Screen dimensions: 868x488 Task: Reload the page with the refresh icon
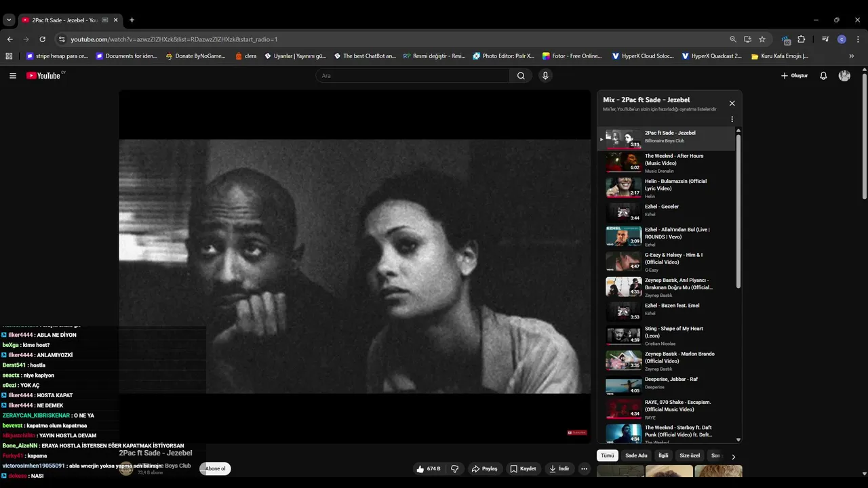42,39
